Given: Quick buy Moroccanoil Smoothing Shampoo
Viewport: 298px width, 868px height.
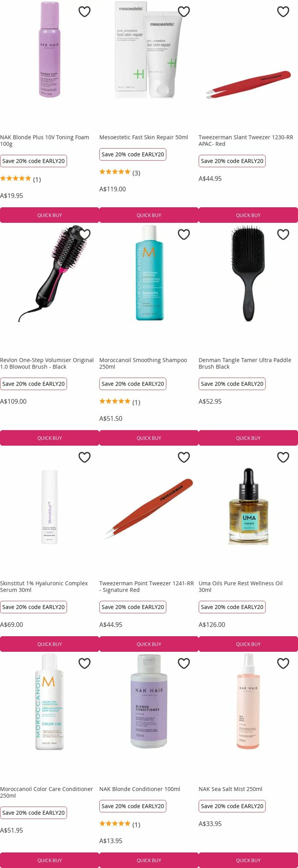Looking at the screenshot, I should (149, 438).
